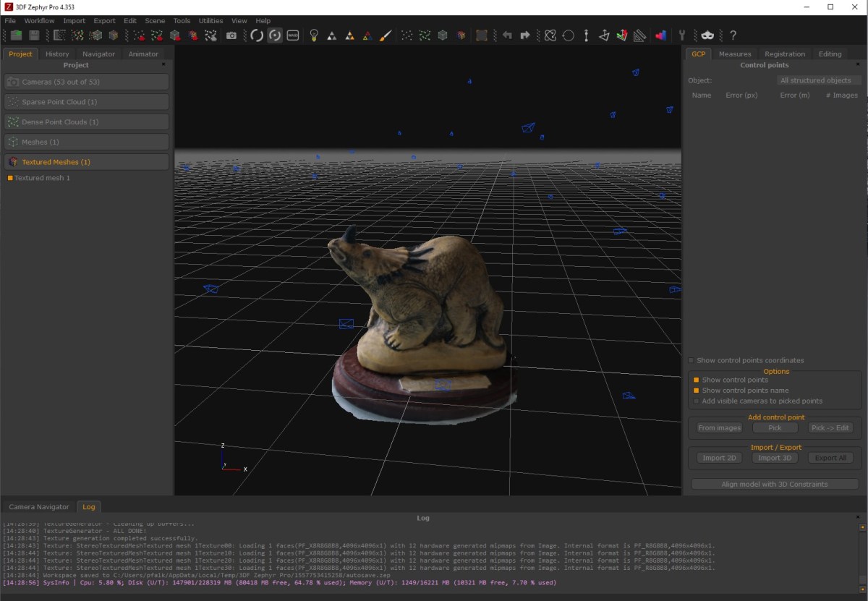Open Zephyr options via the wrench icon

(681, 35)
